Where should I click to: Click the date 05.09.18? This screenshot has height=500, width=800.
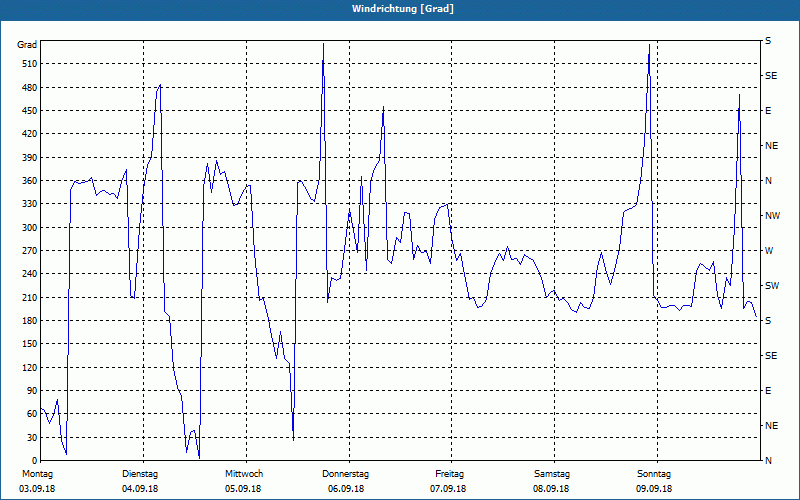243,489
